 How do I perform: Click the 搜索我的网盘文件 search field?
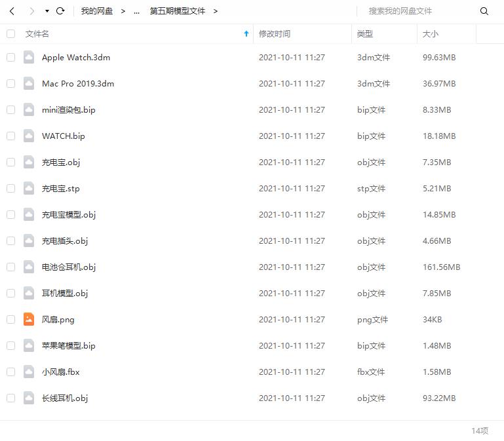click(x=419, y=11)
